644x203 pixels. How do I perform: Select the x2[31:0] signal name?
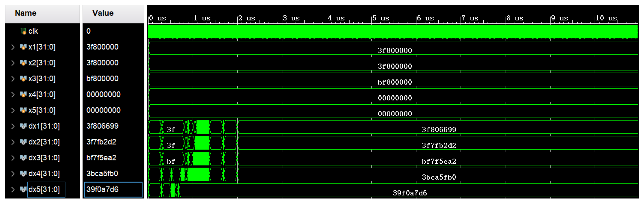tap(42, 63)
